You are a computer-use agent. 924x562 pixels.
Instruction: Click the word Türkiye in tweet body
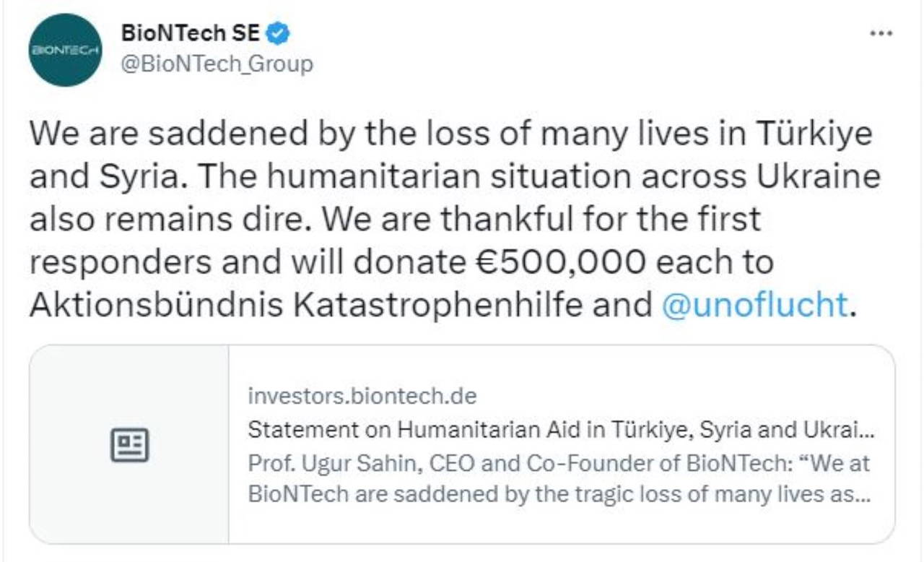tap(815, 134)
